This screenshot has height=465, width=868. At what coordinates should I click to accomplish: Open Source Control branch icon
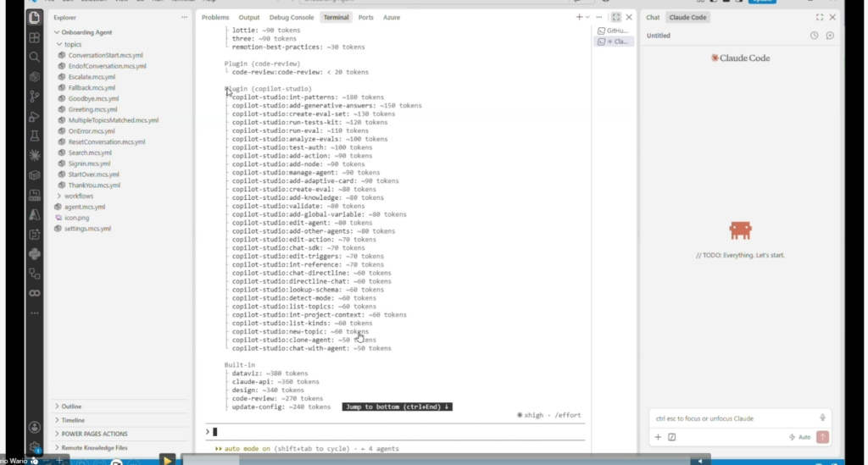(34, 97)
